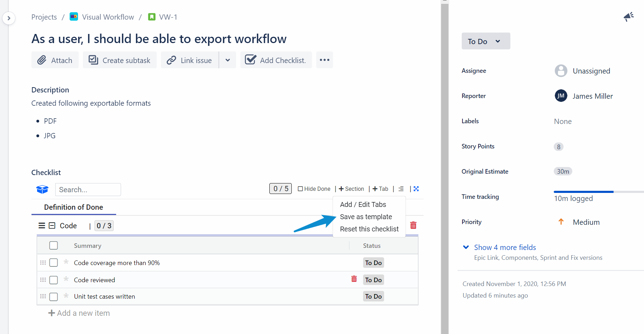Tick the select-all checkbox in Summary header
Screen dimensions: 644x334
pos(54,245)
